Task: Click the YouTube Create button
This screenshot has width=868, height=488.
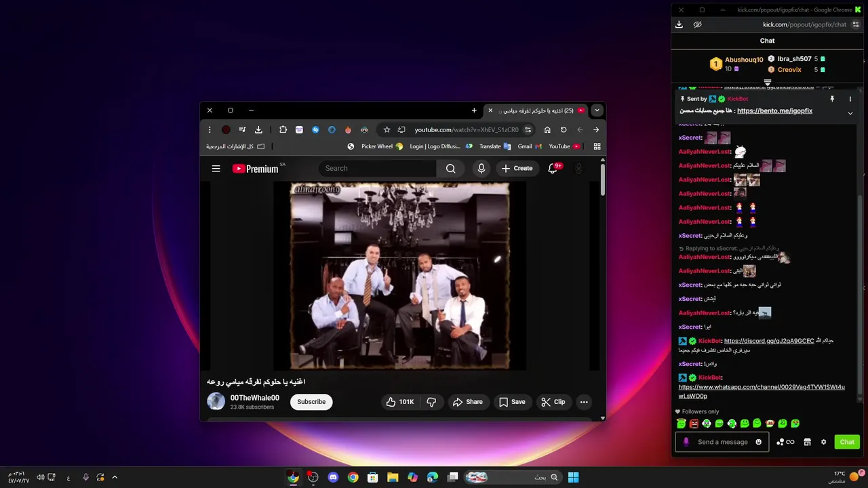Action: pos(517,168)
